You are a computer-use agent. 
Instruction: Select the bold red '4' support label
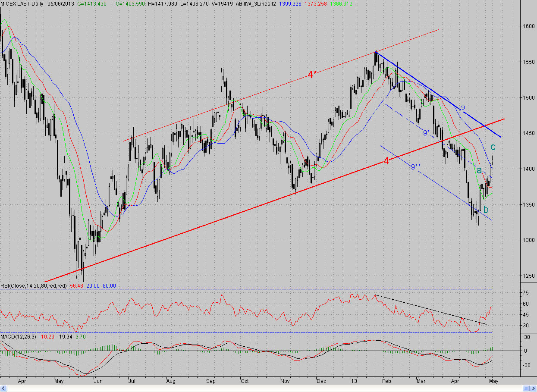coord(386,161)
